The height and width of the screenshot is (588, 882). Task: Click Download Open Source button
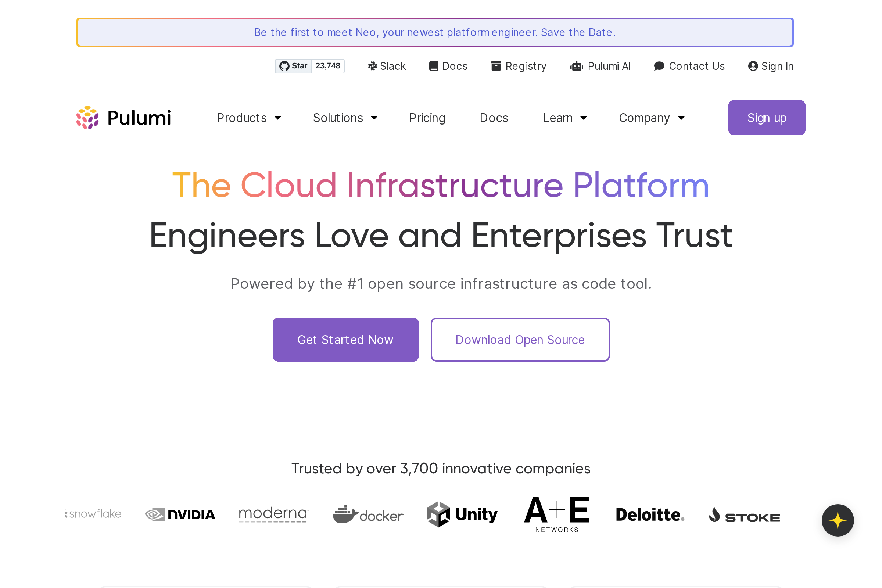[520, 339]
